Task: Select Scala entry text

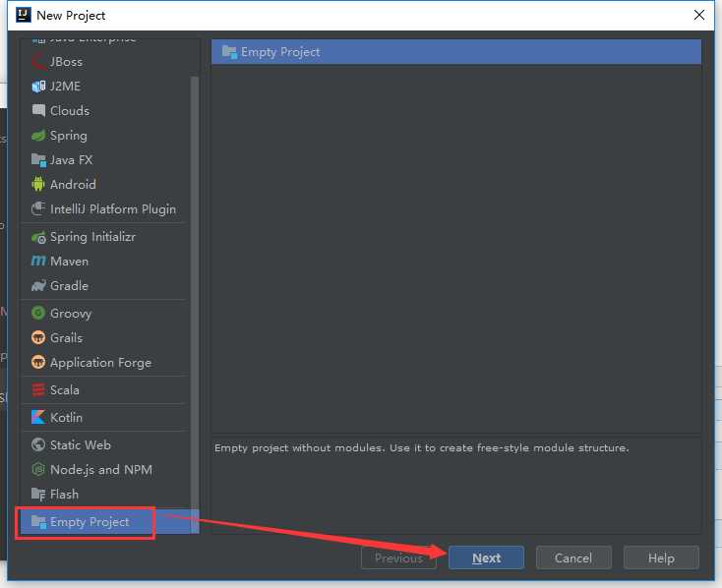Action: tap(65, 389)
